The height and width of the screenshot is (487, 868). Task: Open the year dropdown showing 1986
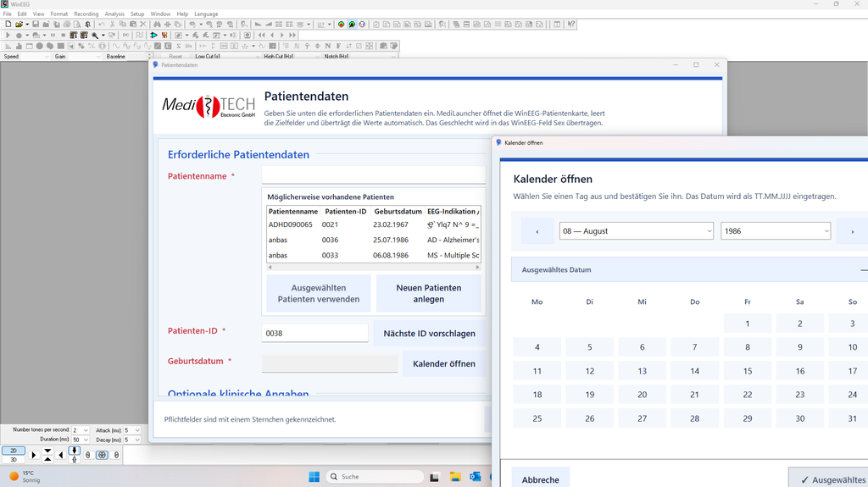click(776, 230)
